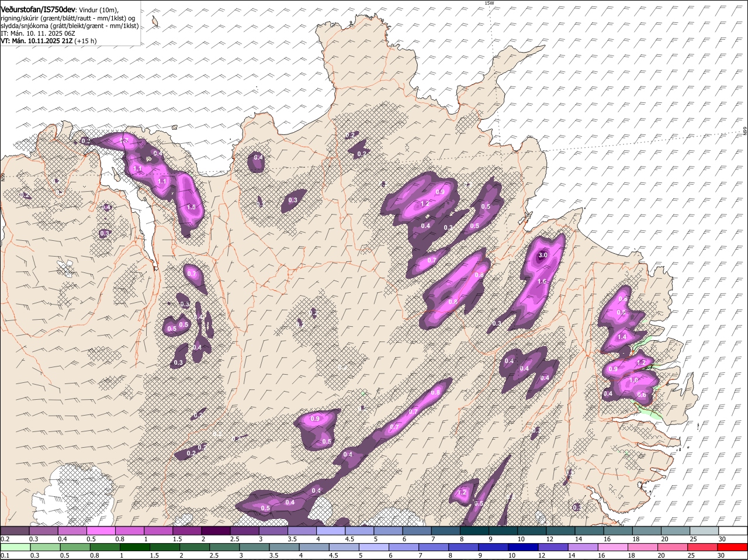
Task: Pick the 2.5 swatch in the purple snow scale
Action: (x=244, y=531)
